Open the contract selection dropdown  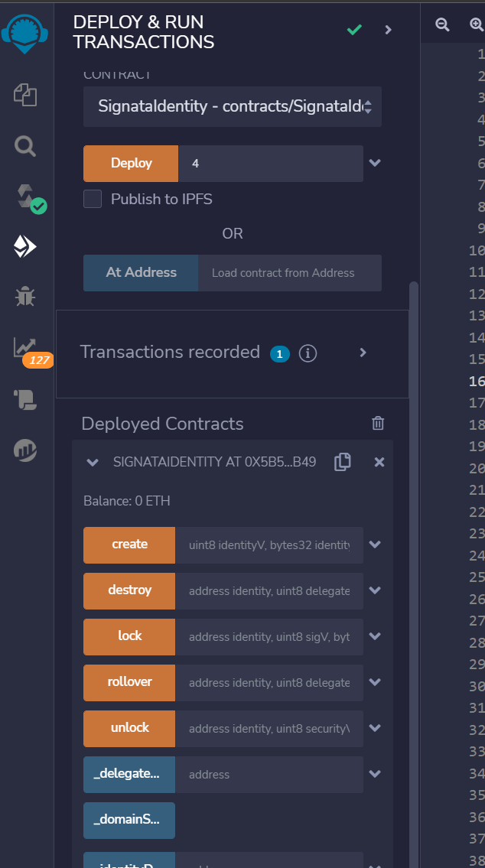tap(232, 107)
